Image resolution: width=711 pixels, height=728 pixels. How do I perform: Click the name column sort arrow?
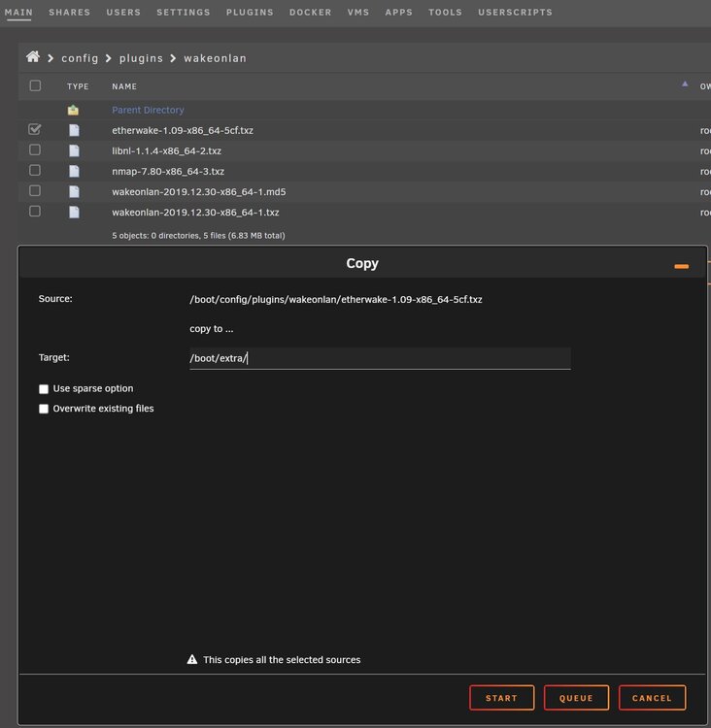pyautogui.click(x=685, y=84)
